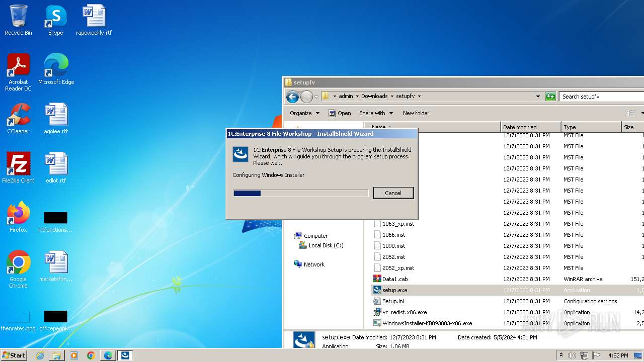Viewport: 644px width, 362px height.
Task: Click Open in the Explorer toolbar
Action: pyautogui.click(x=340, y=113)
